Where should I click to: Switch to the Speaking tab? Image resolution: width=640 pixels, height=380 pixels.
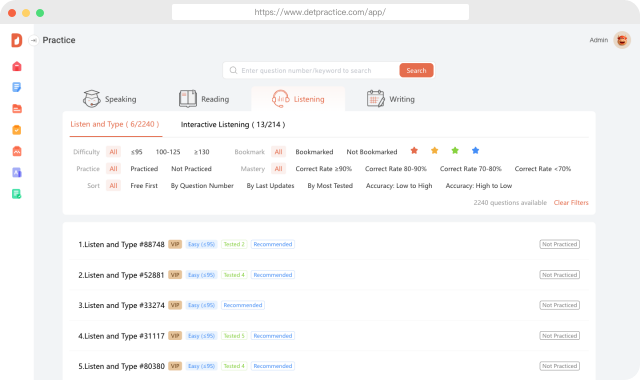(x=110, y=99)
